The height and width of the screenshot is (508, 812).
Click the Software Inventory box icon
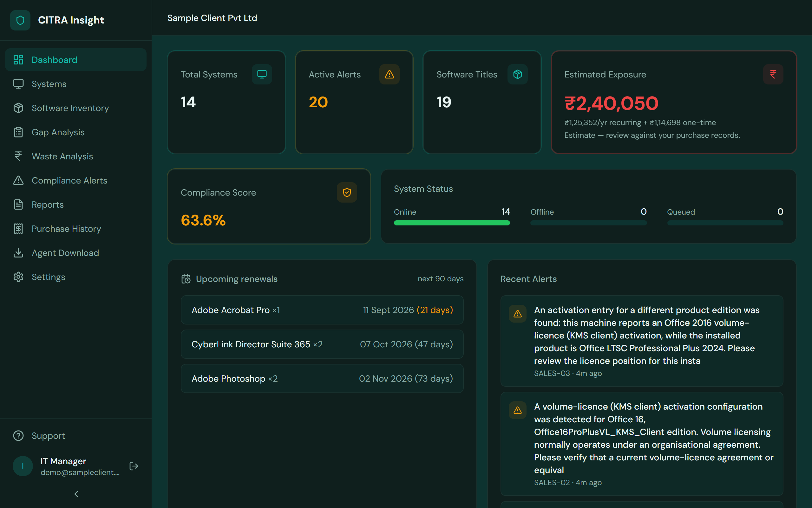tap(18, 108)
